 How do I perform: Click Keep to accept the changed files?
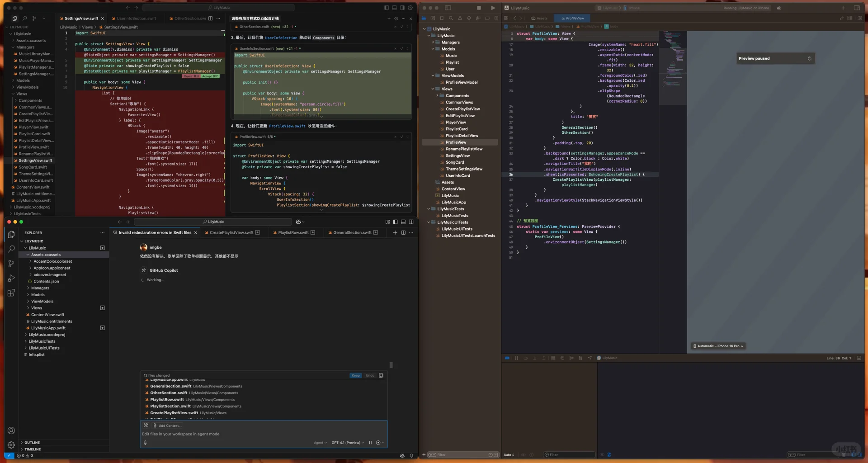[356, 375]
